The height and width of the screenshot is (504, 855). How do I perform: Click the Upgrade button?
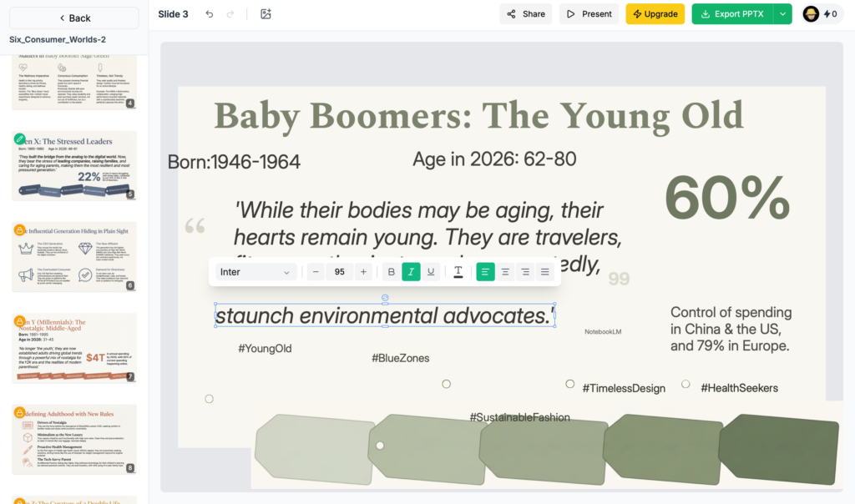[x=655, y=14]
